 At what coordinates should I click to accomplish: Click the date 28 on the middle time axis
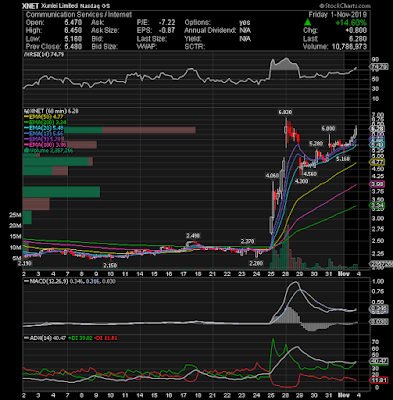285,274
